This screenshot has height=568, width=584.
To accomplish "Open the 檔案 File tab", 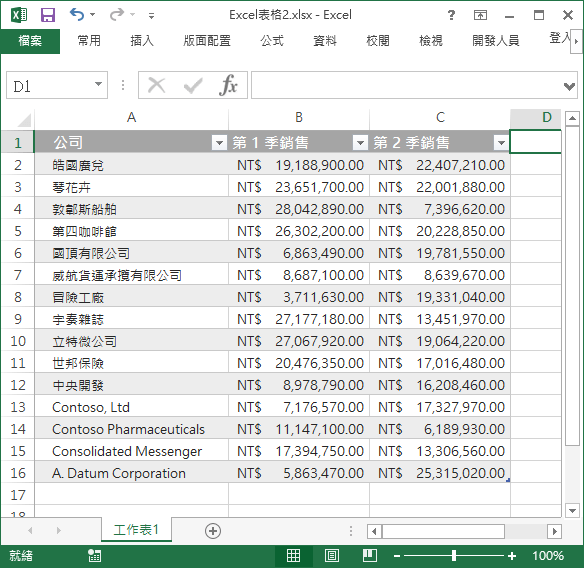I will tap(30, 41).
